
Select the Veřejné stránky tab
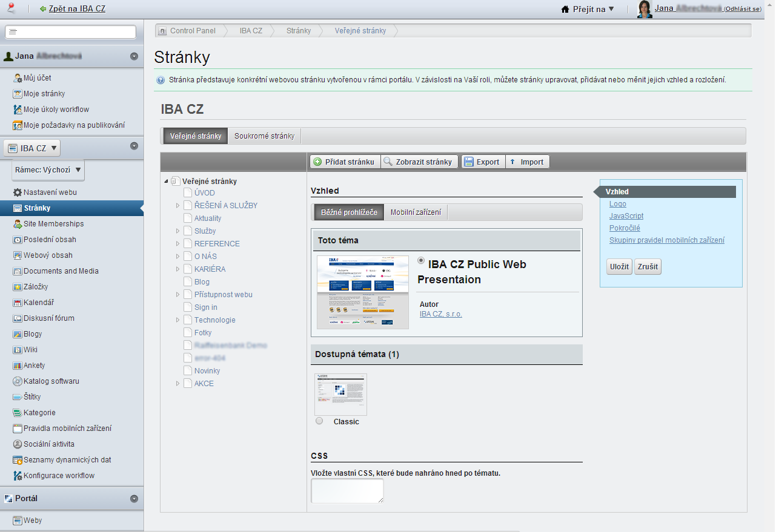pos(196,136)
